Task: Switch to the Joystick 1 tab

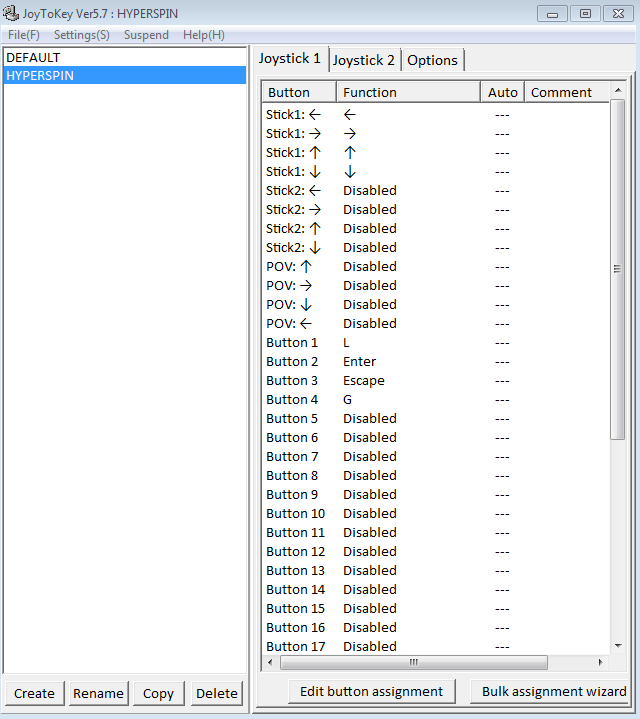Action: coord(290,59)
